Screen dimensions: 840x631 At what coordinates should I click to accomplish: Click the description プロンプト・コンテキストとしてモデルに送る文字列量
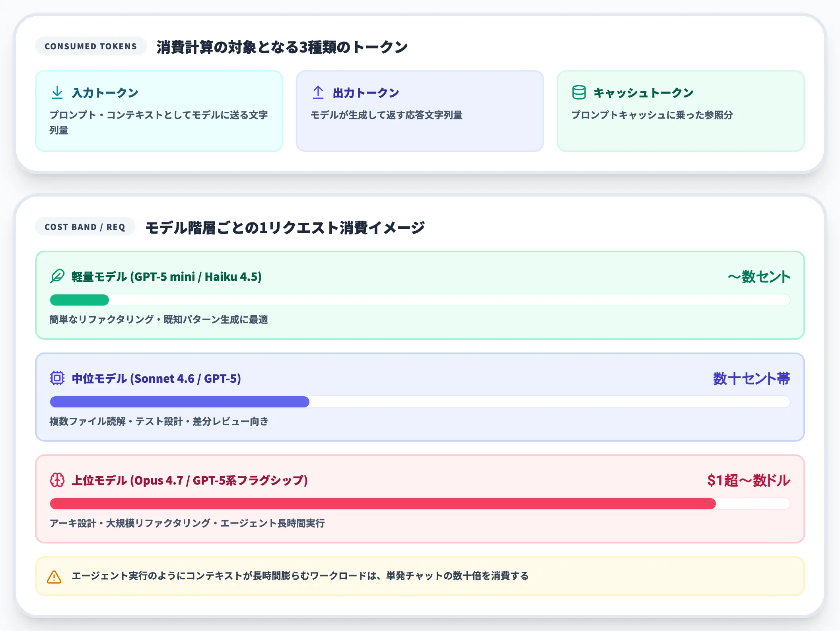(x=159, y=123)
